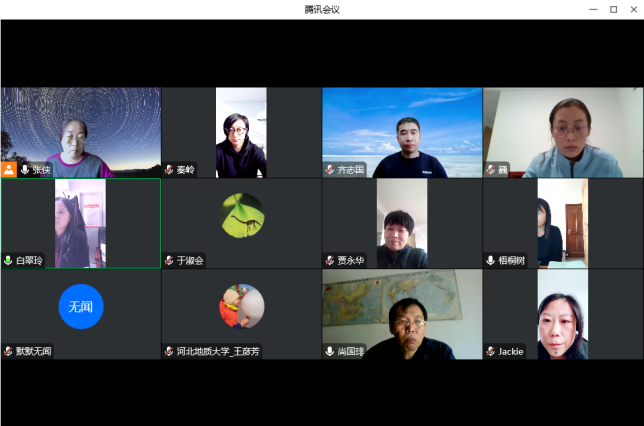This screenshot has width=644, height=426.
Task: Click the green active mic icon for 白翠玲
Action: click(x=8, y=260)
